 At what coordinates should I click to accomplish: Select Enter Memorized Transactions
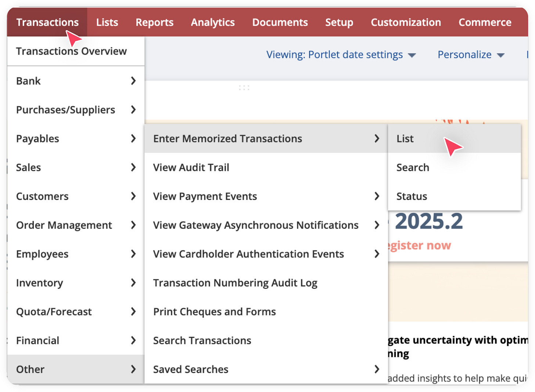[x=266, y=139]
